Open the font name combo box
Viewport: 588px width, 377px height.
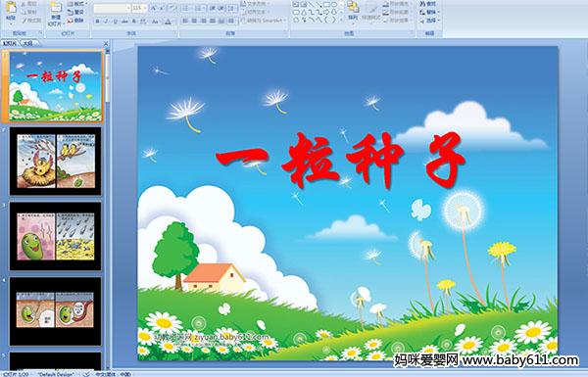coord(112,8)
